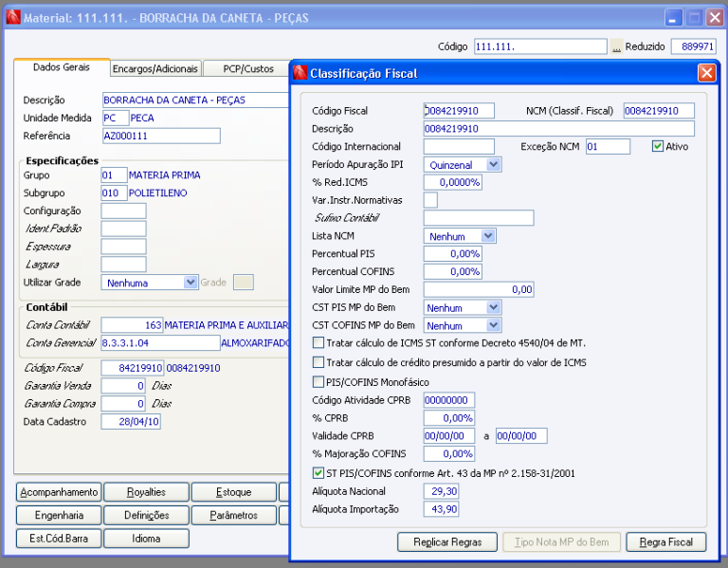The width and height of the screenshot is (728, 568).
Task: Toggle the Var.Instr.Normativas checkbox
Action: coord(430,200)
